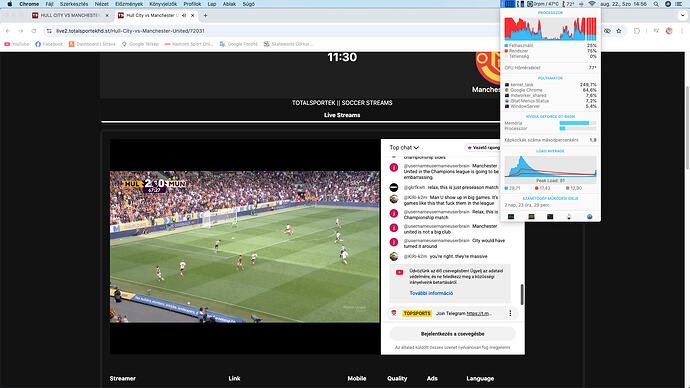Open YouTube bookmark
The width and height of the screenshot is (690, 388).
pyautogui.click(x=17, y=44)
